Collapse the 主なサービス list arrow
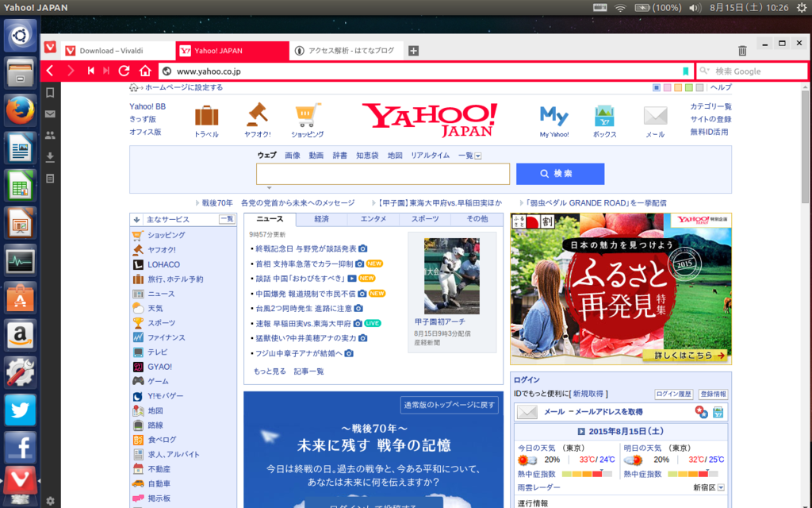This screenshot has height=508, width=812. (x=136, y=220)
